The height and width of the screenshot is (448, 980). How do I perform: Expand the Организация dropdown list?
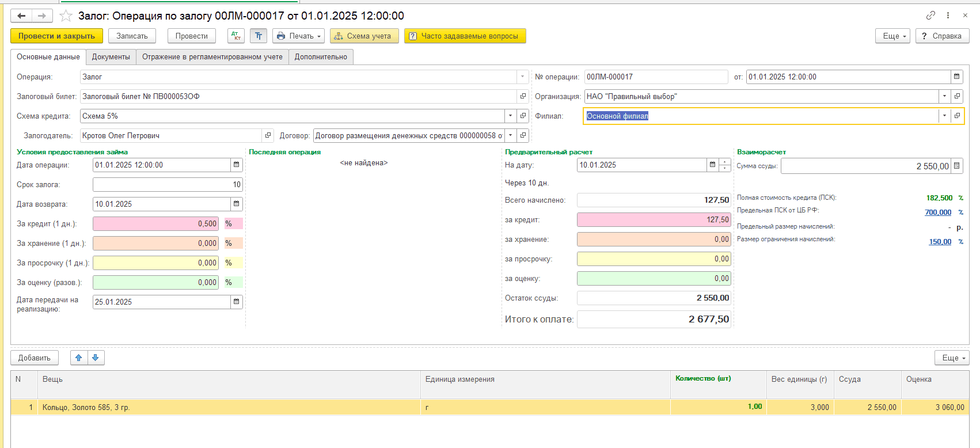(944, 96)
